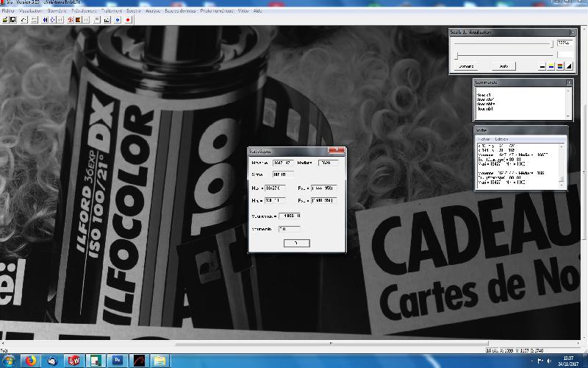Click OK button in Statistiques dialog
588x368 pixels.
click(x=297, y=243)
